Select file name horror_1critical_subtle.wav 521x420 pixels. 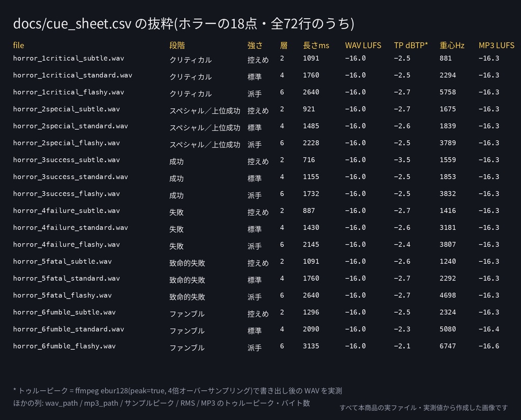point(69,58)
